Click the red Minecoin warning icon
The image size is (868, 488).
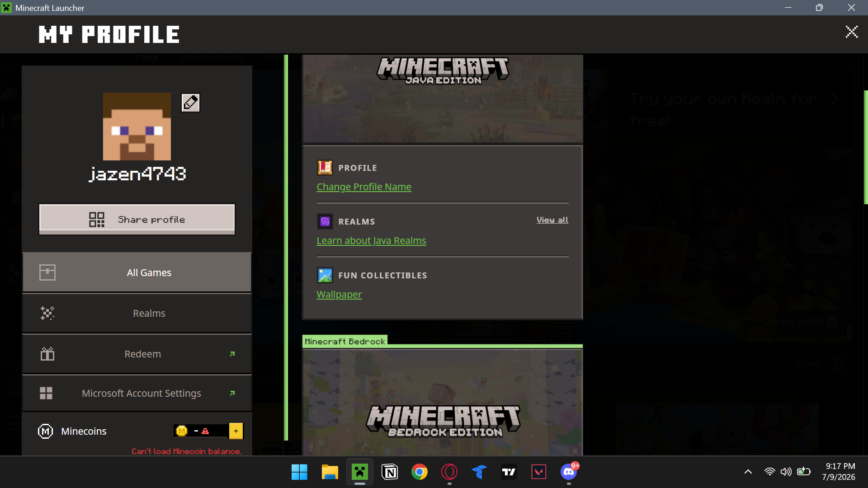pyautogui.click(x=205, y=431)
